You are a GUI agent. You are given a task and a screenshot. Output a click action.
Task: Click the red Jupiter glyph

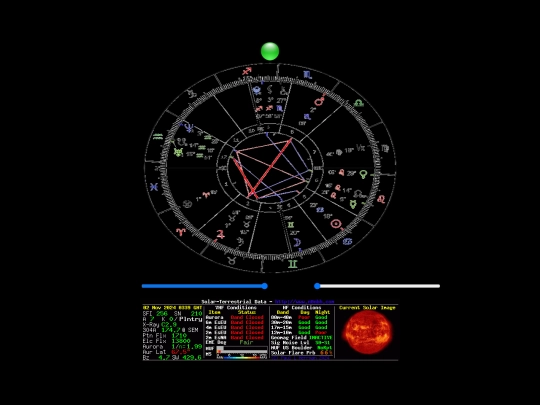click(220, 235)
